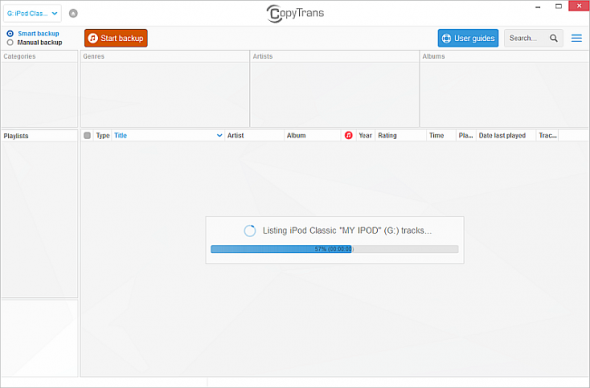Select the Manual backup option

tap(10, 43)
